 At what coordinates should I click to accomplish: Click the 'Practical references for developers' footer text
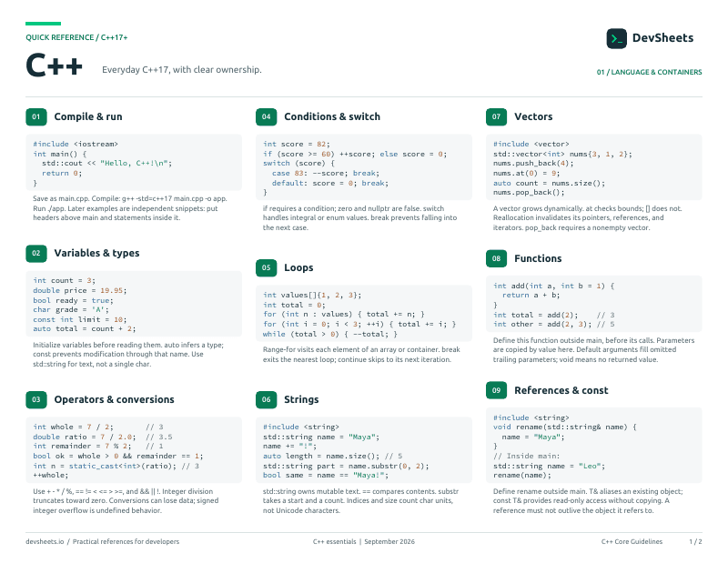[126, 542]
